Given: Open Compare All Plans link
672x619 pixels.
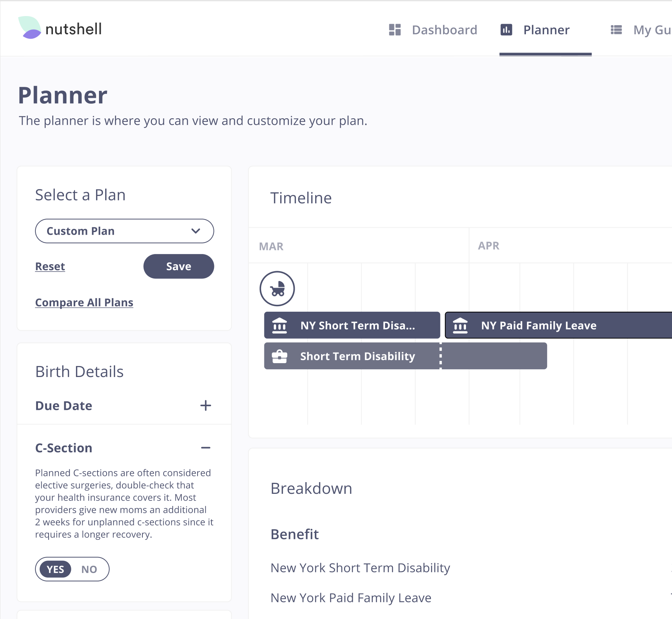Looking at the screenshot, I should tap(84, 303).
